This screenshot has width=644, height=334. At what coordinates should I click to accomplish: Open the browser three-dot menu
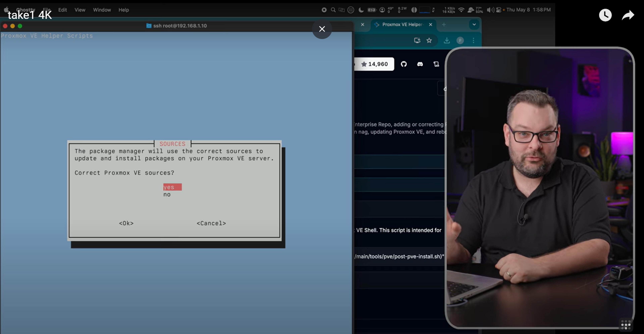[x=473, y=40]
